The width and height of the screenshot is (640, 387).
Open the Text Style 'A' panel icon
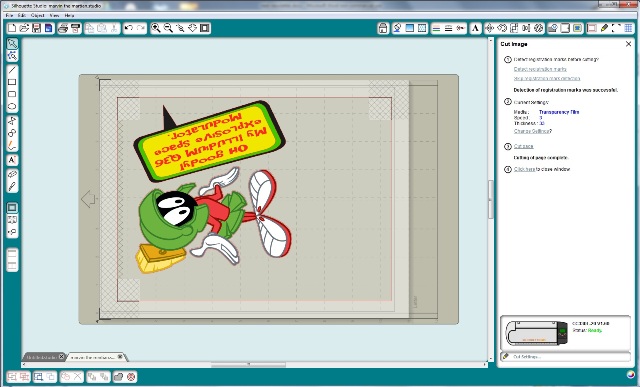click(475, 28)
